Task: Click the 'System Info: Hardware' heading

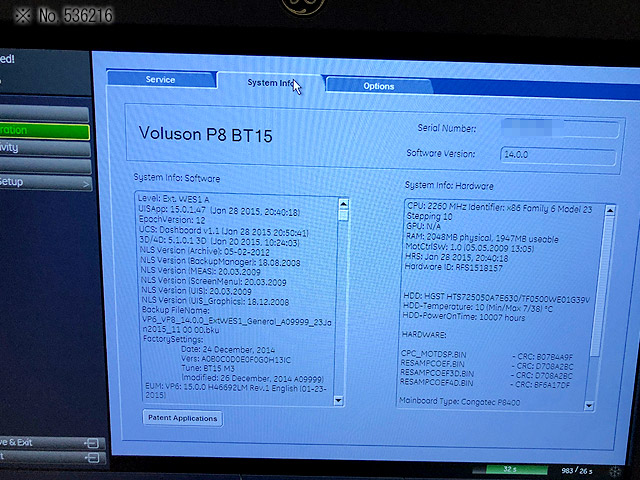Action: point(449,186)
